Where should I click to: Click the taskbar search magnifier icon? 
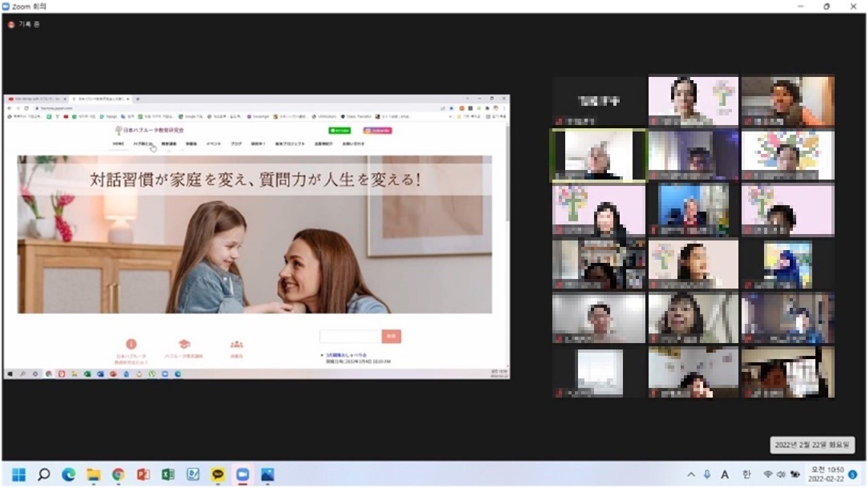(x=44, y=475)
